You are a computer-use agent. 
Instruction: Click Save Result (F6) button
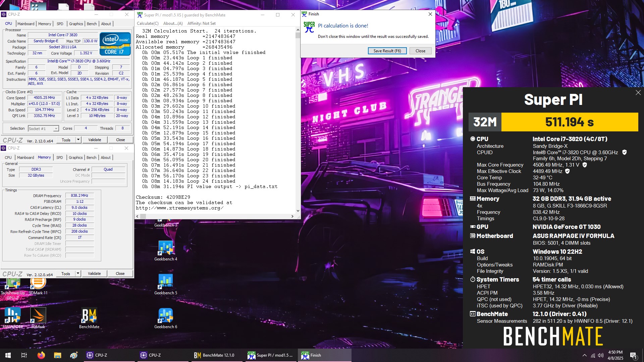pyautogui.click(x=387, y=51)
